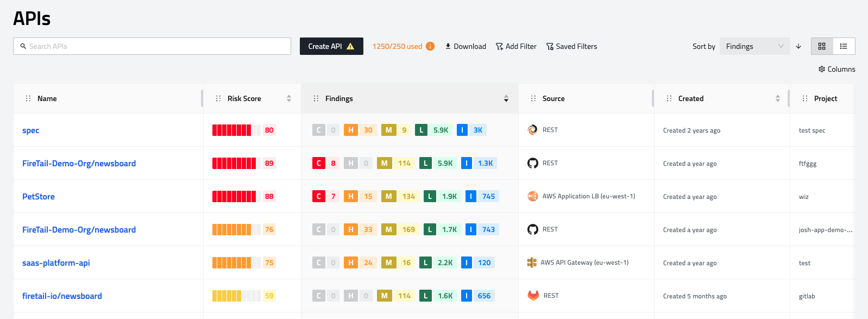Click the GitLab source icon for firetail-io/newsboard
The height and width of the screenshot is (319, 868).
point(533,296)
